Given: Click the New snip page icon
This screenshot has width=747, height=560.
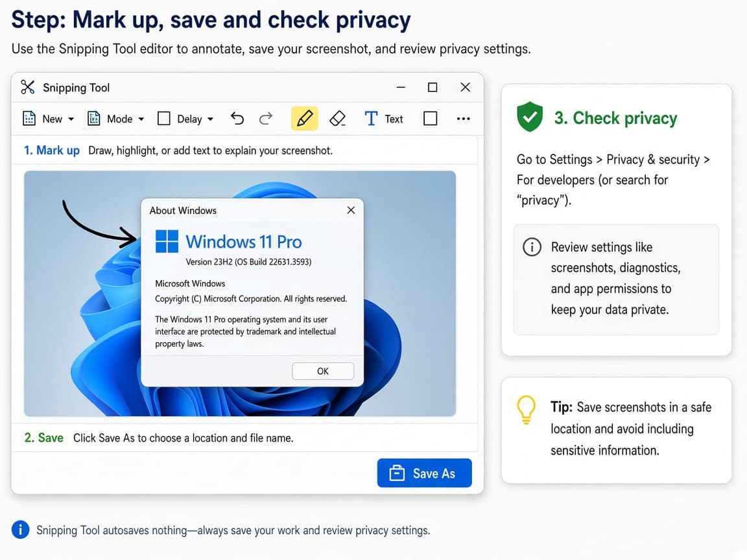Looking at the screenshot, I should pyautogui.click(x=29, y=119).
